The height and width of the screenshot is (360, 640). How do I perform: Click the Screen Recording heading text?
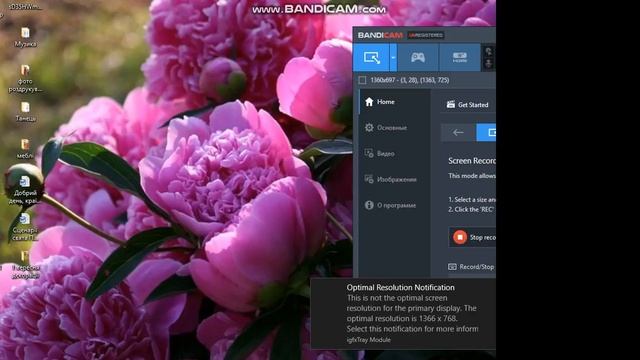[x=472, y=161]
